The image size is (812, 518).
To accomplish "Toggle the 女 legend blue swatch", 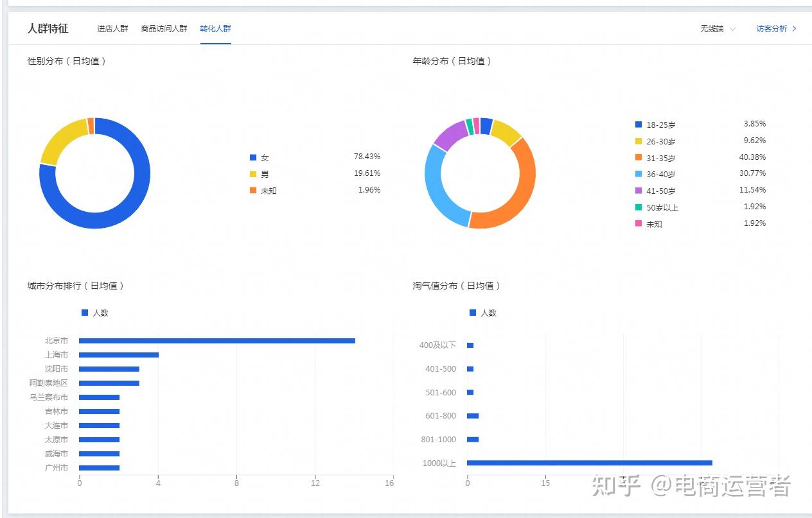I will (253, 157).
